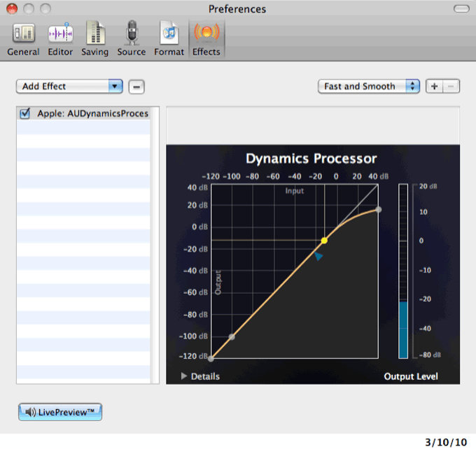Click the Output Level meter bar
Image resolution: width=476 pixels, height=449 pixels.
pyautogui.click(x=403, y=271)
